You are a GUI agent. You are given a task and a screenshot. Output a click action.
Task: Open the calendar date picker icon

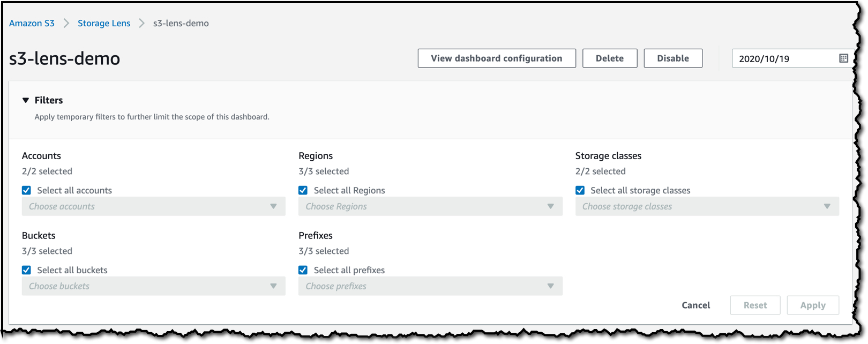(843, 58)
